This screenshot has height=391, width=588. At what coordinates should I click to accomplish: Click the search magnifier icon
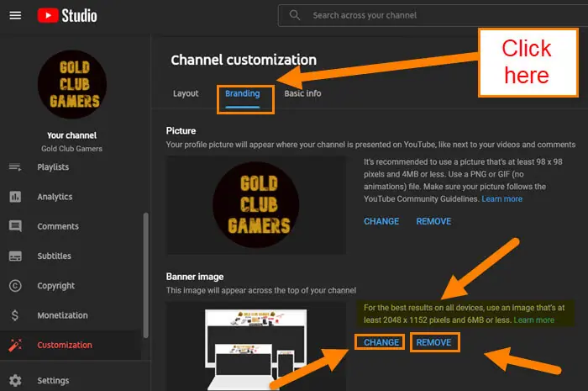295,15
